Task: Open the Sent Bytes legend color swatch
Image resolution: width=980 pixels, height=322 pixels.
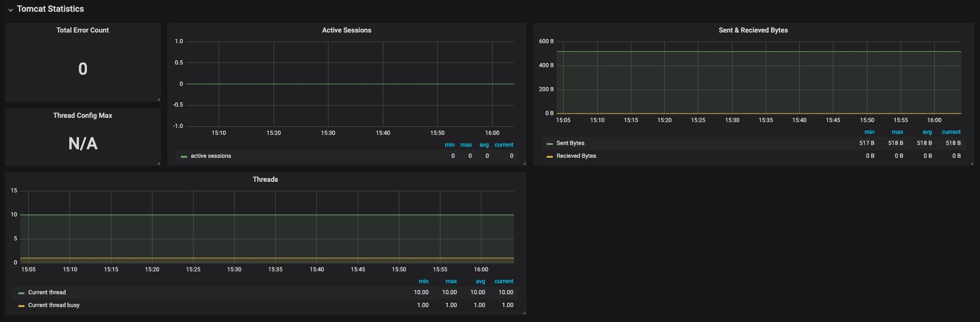Action: click(550, 144)
